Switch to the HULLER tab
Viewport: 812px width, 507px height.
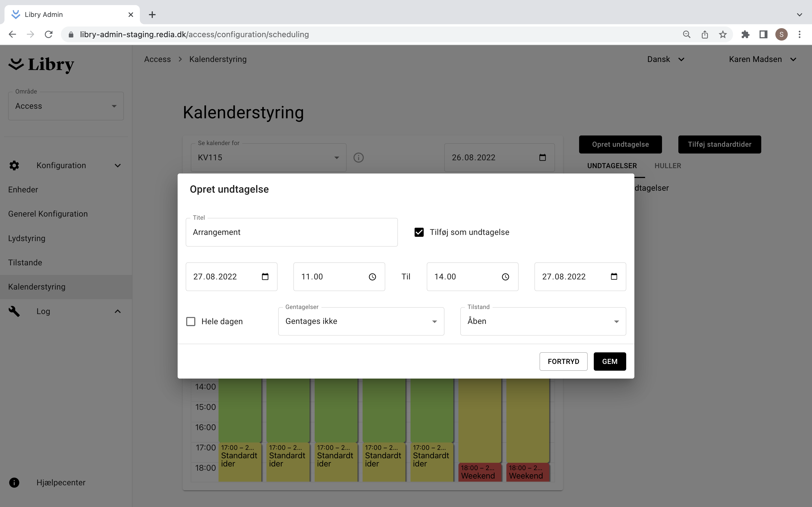click(x=667, y=166)
